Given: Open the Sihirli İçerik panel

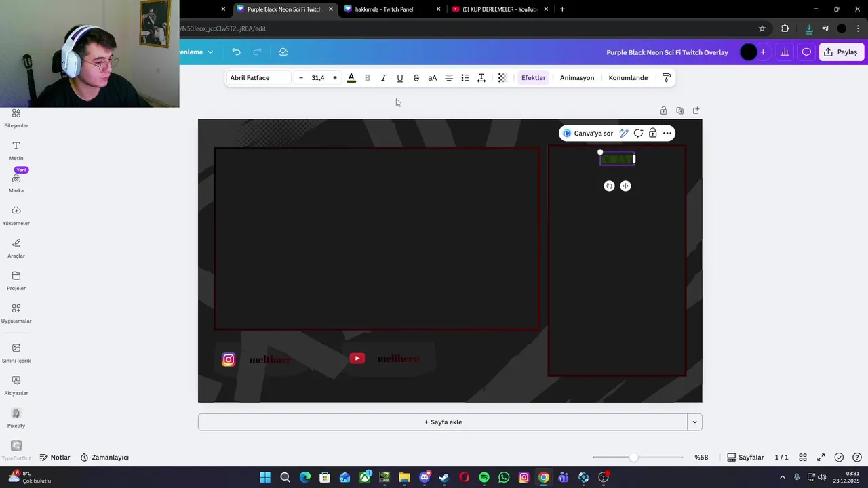Looking at the screenshot, I should [x=16, y=352].
